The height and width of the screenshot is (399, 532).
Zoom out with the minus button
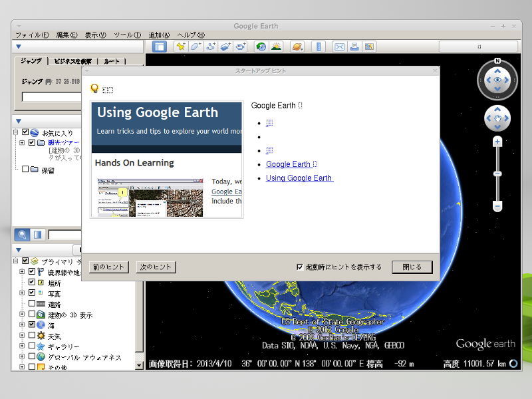coord(497,206)
